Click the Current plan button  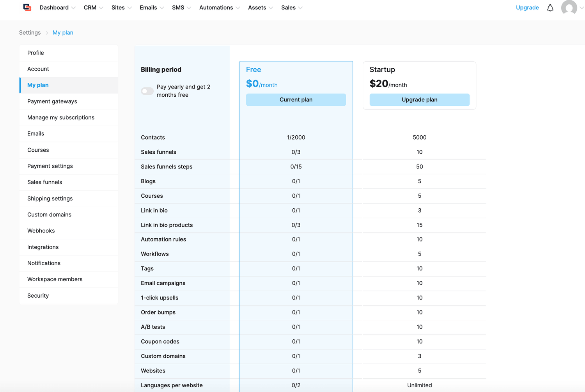pyautogui.click(x=296, y=99)
